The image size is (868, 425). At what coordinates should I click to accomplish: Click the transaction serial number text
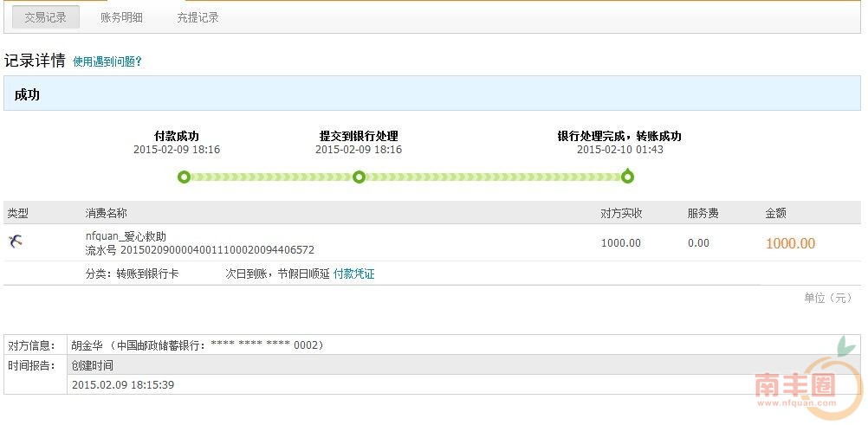(x=199, y=250)
